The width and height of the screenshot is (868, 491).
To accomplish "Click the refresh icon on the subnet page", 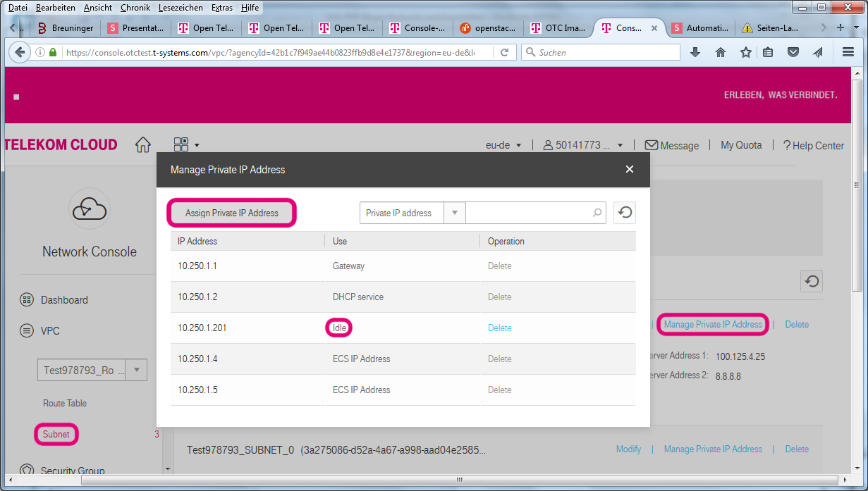I will click(812, 281).
